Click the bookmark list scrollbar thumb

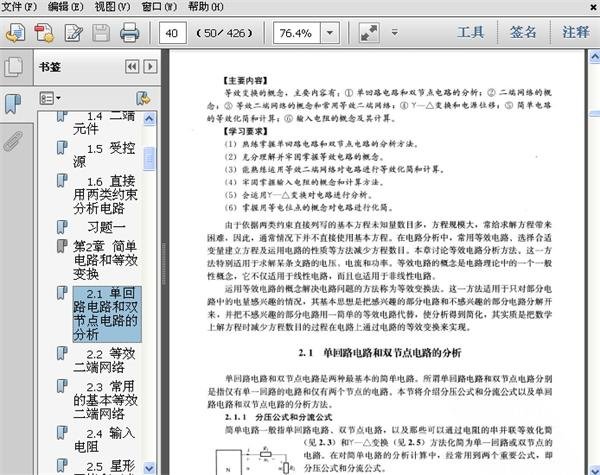click(149, 158)
